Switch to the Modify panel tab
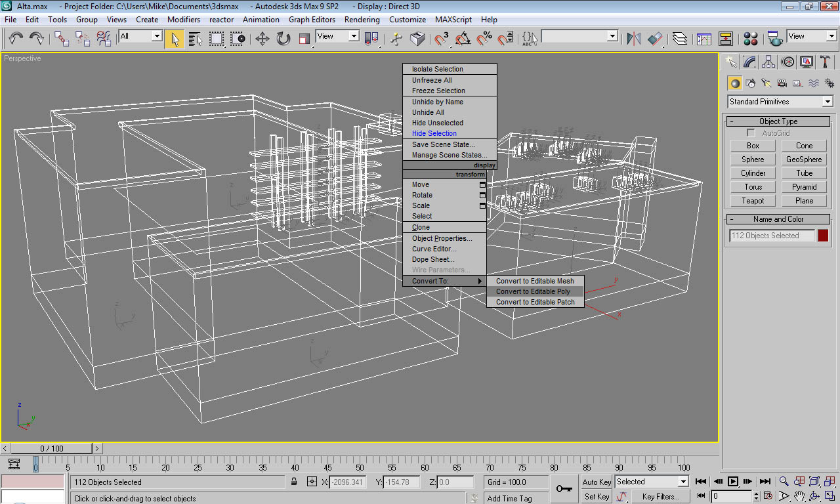Screen dimensions: 840x504 (749, 62)
